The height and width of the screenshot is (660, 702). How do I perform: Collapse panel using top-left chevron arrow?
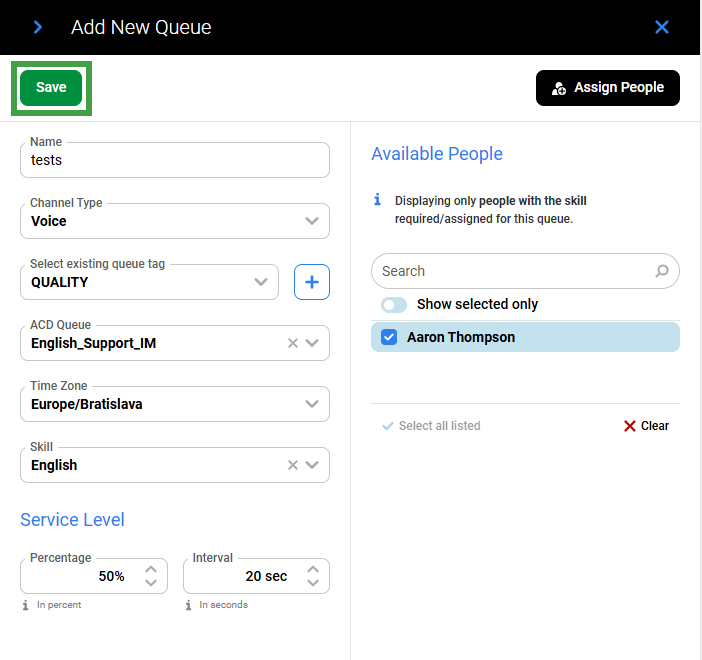click(x=38, y=27)
